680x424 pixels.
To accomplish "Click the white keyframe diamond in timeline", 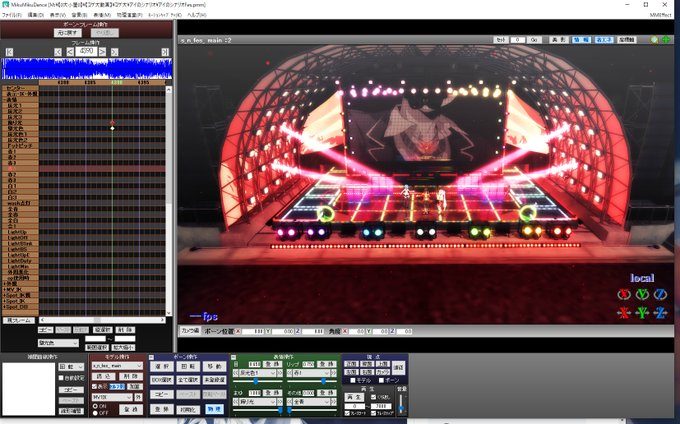I will tap(112, 128).
